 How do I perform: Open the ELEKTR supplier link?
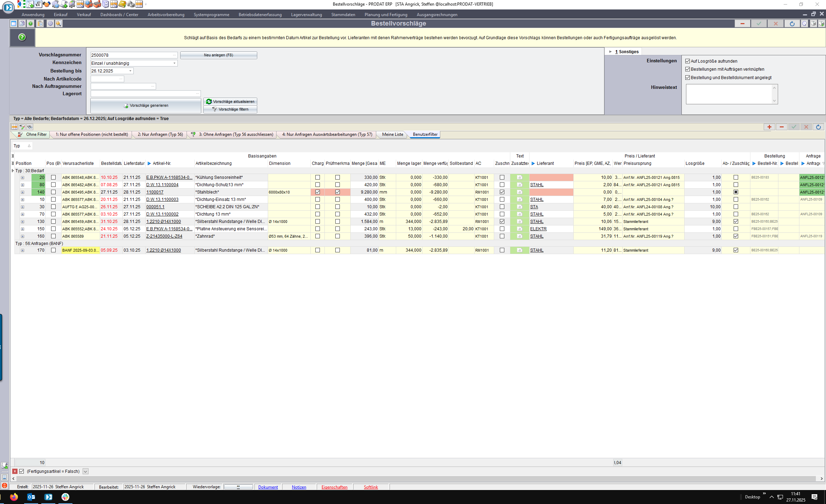[x=538, y=229]
